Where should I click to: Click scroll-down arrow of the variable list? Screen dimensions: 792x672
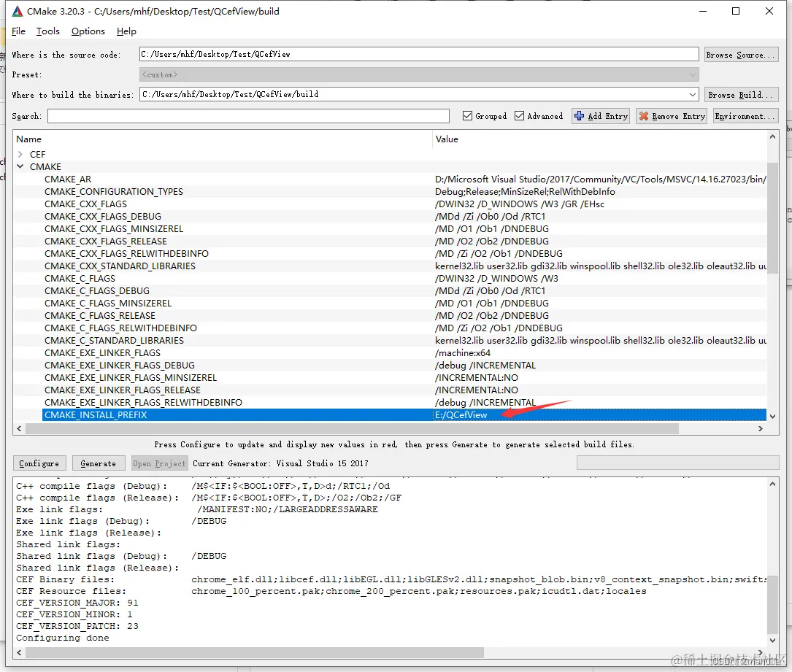[772, 416]
